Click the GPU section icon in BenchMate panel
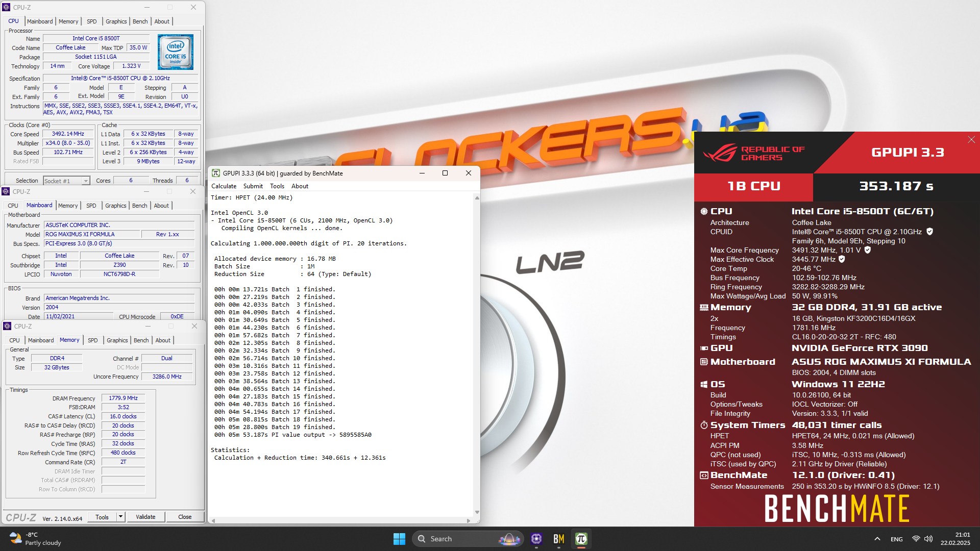This screenshot has height=551, width=980. (x=704, y=348)
